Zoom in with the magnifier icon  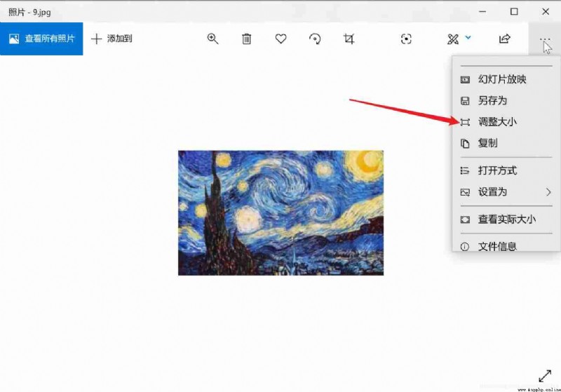click(x=212, y=39)
